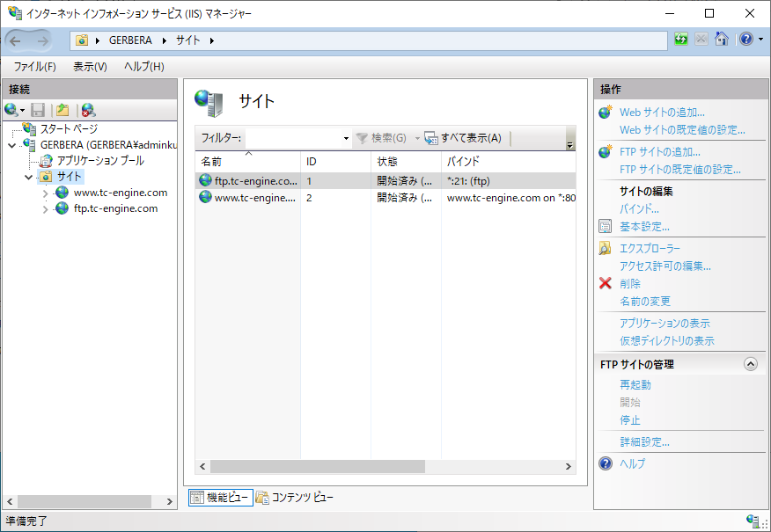771x532 pixels.
Task: Sort by 名前 column header
Action: [x=248, y=161]
